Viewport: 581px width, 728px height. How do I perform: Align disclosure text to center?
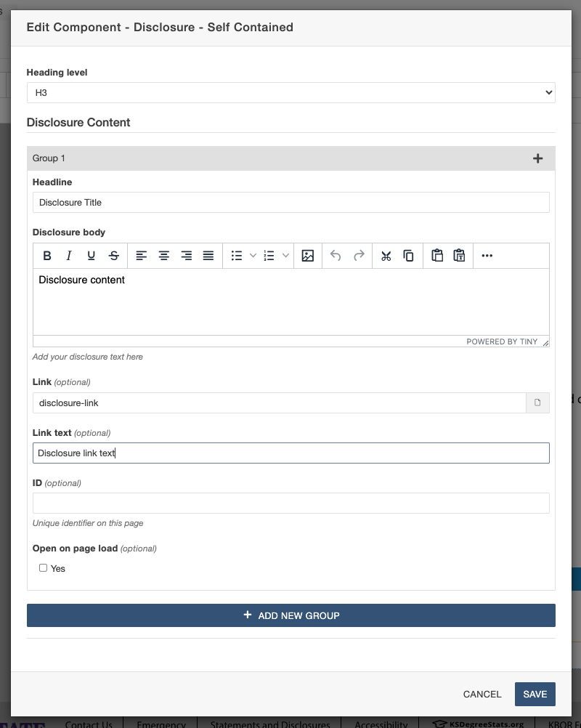coord(163,255)
